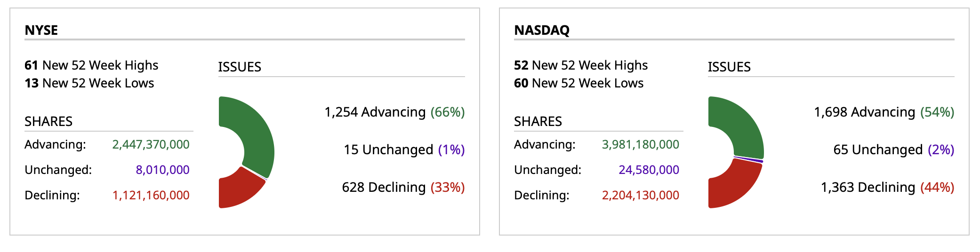Viewport: 980px width, 252px height.
Task: Click NASDAQ "52 New 52 Week Highs"
Action: (x=581, y=65)
